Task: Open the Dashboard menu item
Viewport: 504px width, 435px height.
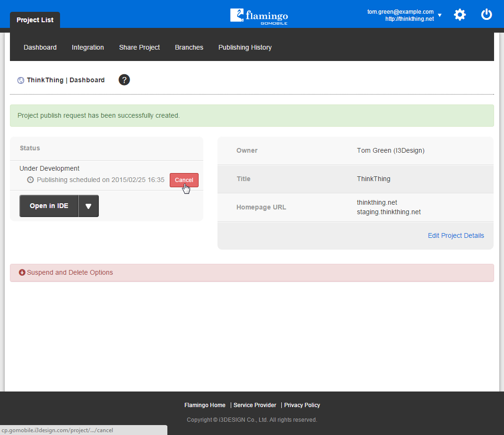Action: (x=40, y=47)
